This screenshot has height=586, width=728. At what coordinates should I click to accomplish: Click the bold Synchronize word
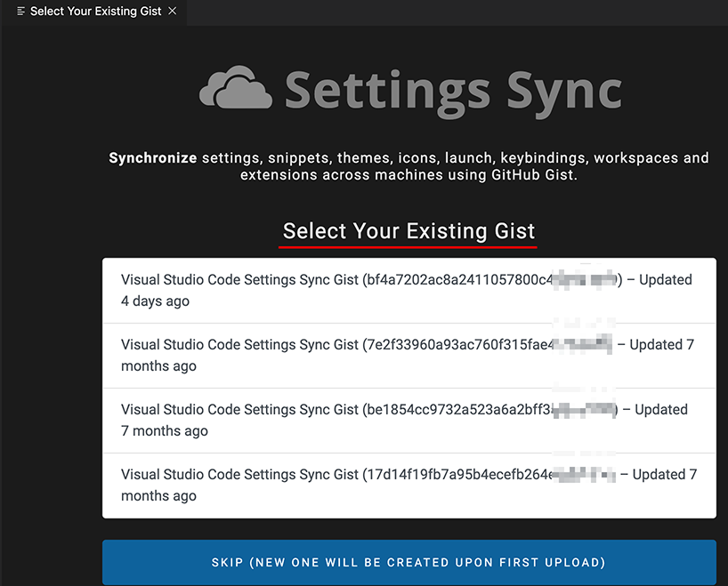click(153, 157)
